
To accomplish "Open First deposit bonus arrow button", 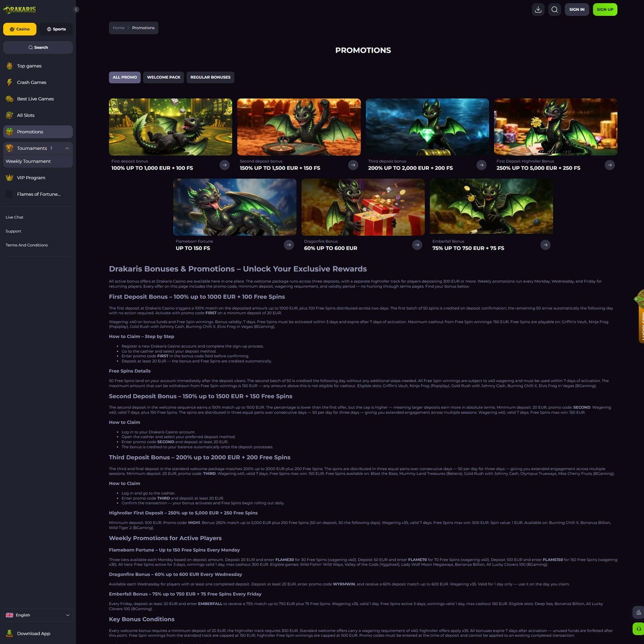I will coord(225,165).
